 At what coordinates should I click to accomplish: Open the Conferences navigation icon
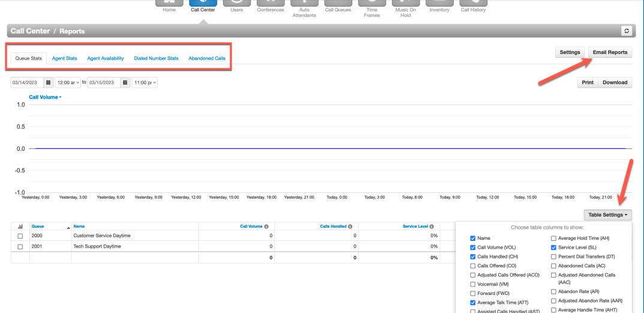point(270,3)
